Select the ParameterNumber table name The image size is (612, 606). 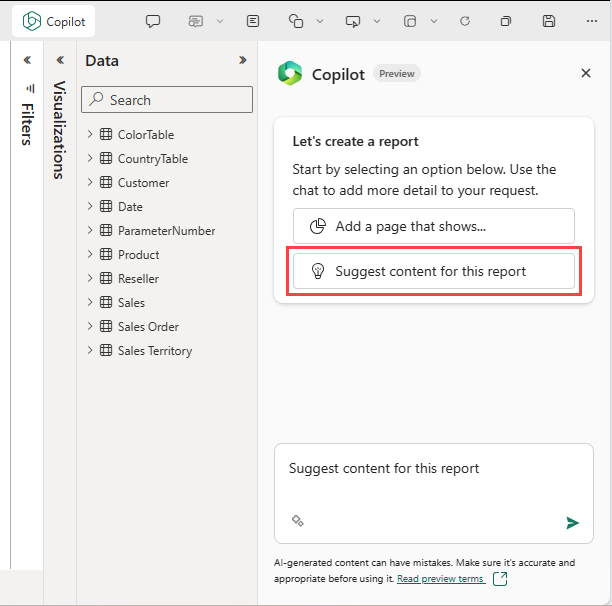point(167,231)
